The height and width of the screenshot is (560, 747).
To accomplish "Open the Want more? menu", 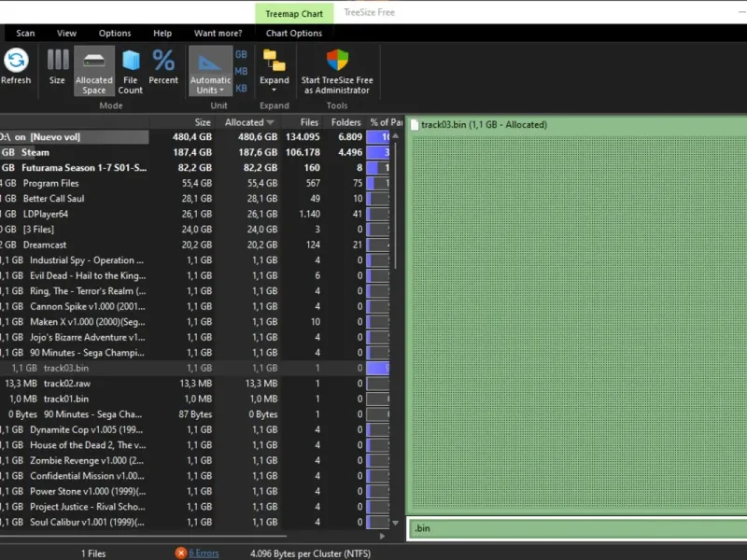I will 218,34.
